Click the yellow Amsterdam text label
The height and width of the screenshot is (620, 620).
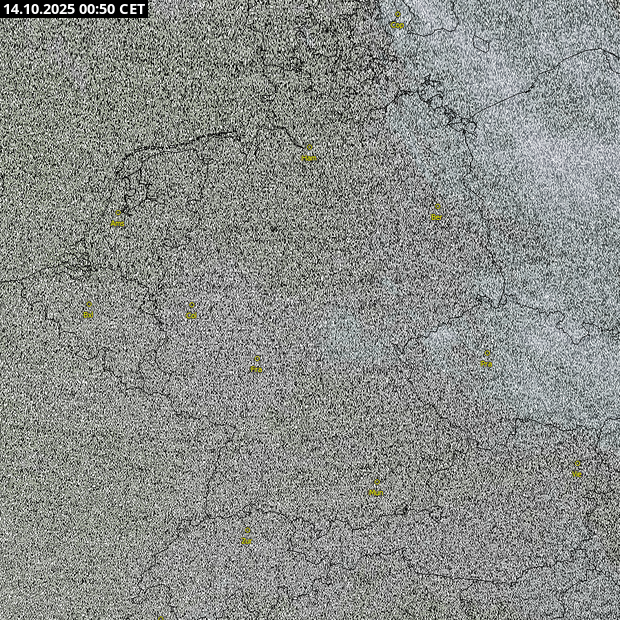coord(118,223)
